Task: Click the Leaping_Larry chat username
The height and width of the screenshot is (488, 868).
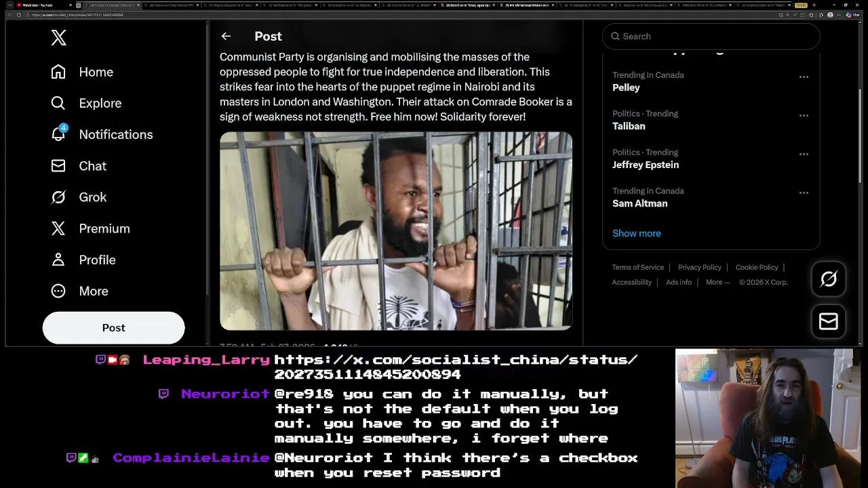Action: pos(206,360)
